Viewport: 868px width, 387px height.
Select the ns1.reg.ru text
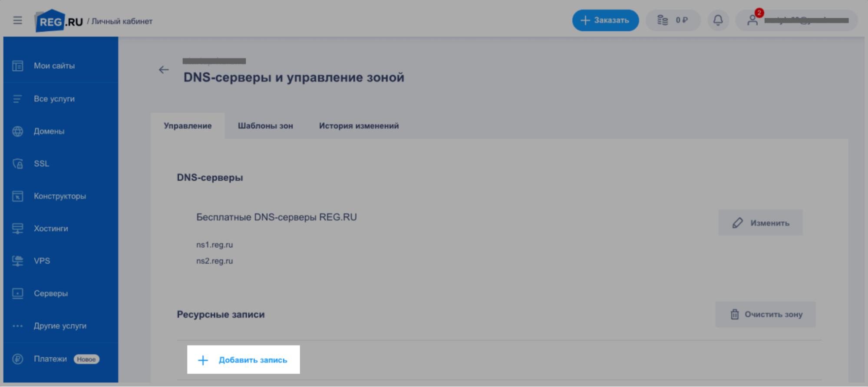pos(215,245)
